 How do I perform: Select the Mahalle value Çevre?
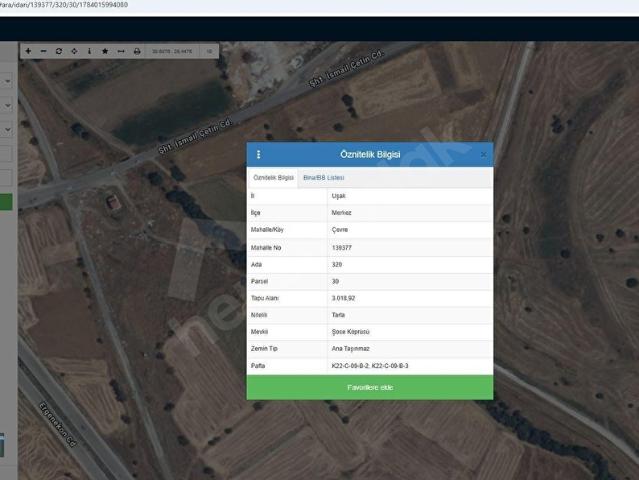[340, 230]
